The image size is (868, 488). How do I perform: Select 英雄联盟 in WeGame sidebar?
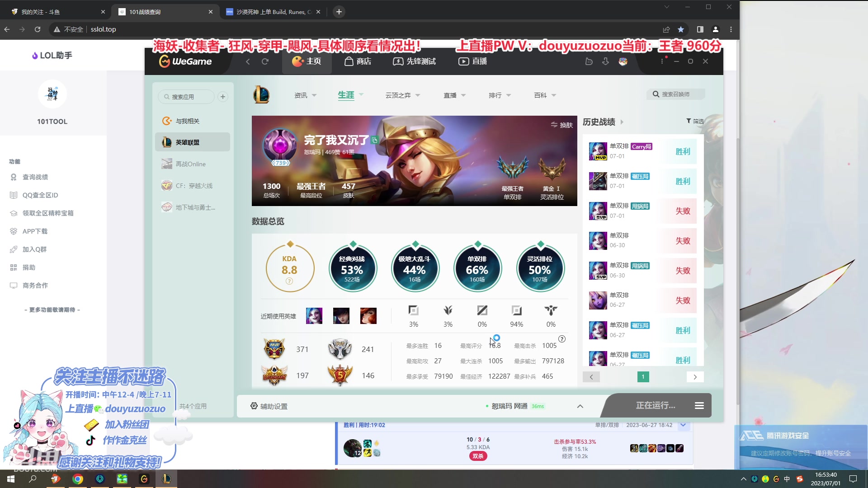coord(193,142)
